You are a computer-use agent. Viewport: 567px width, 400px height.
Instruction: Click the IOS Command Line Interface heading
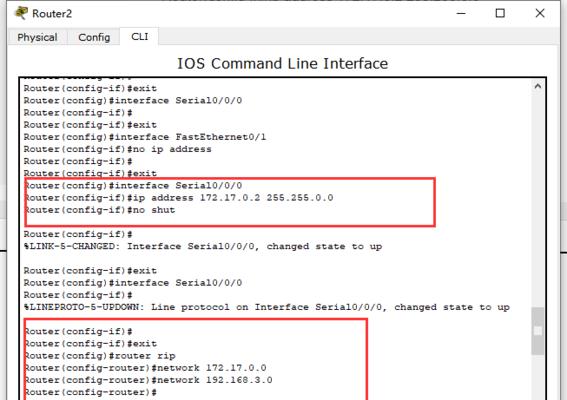click(x=282, y=64)
